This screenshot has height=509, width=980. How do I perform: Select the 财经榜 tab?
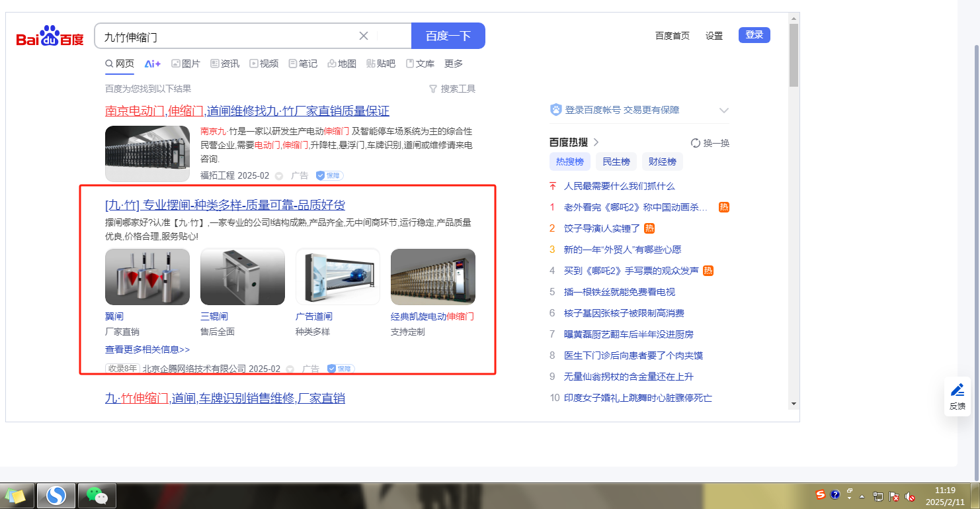663,162
